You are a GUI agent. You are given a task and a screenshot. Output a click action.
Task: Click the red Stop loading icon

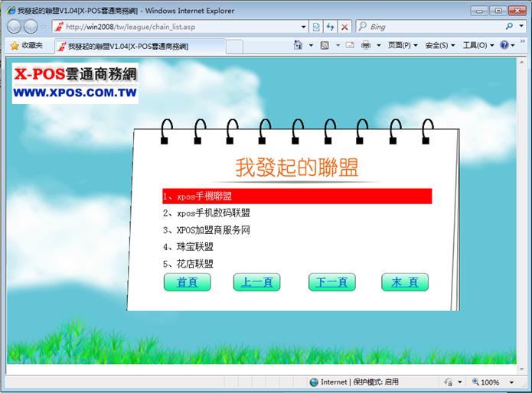pyautogui.click(x=344, y=26)
